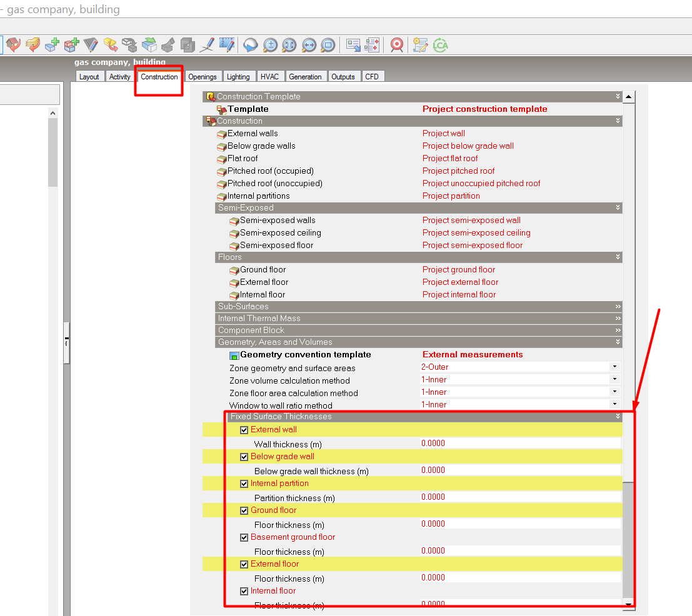Open the HVAC tab
Viewport: 692px width, 616px height.
pyautogui.click(x=269, y=77)
